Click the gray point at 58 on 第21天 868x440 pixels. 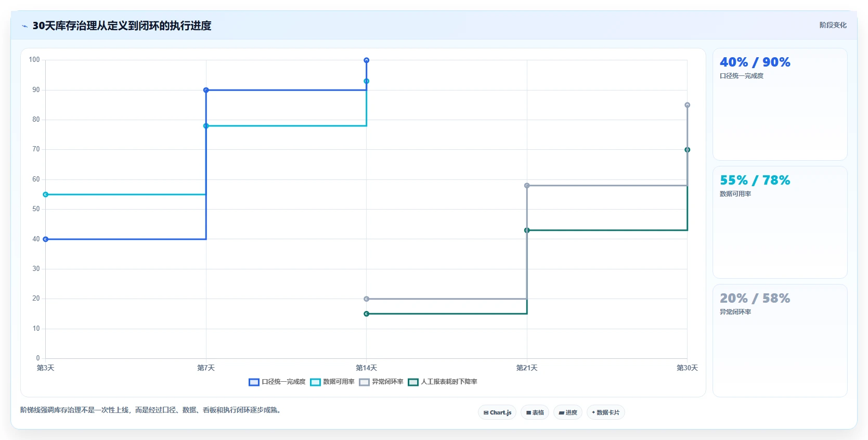pos(527,186)
